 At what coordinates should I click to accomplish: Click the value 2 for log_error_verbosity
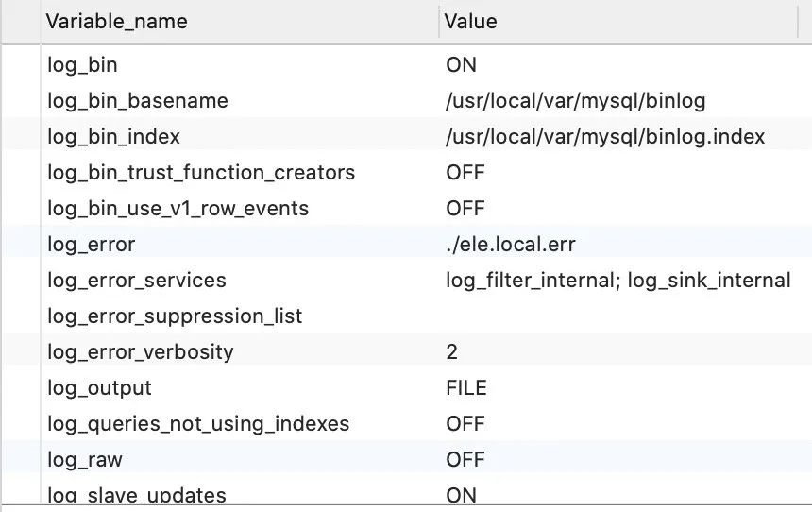click(x=451, y=352)
